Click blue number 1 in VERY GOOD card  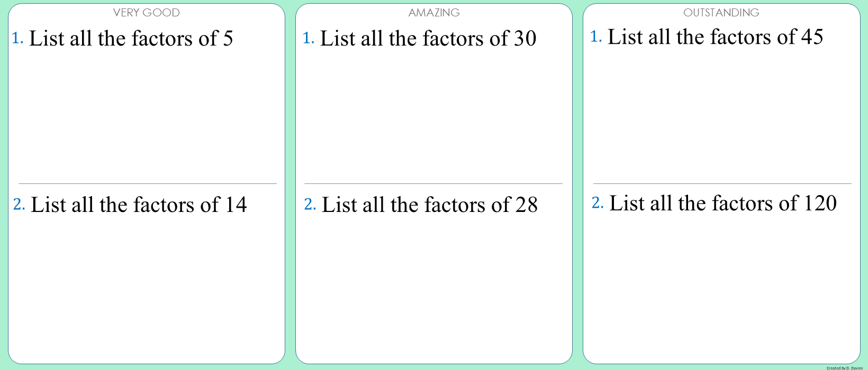(x=17, y=38)
